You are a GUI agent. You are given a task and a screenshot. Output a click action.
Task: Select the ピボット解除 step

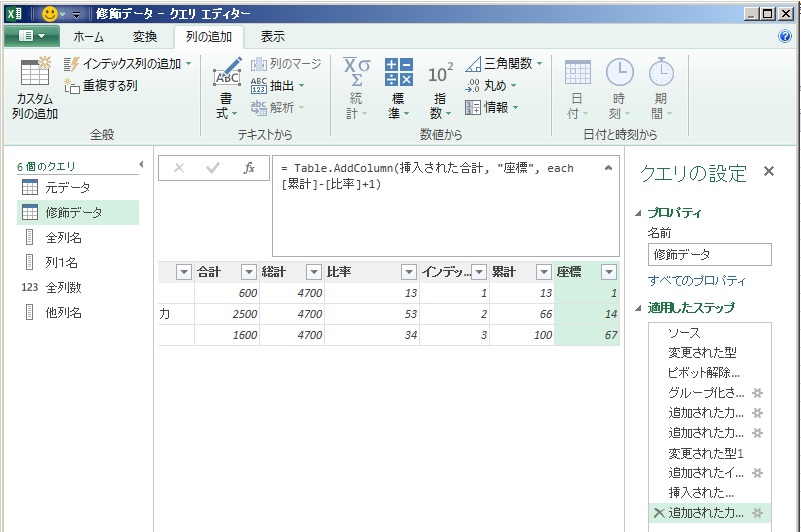click(710, 373)
